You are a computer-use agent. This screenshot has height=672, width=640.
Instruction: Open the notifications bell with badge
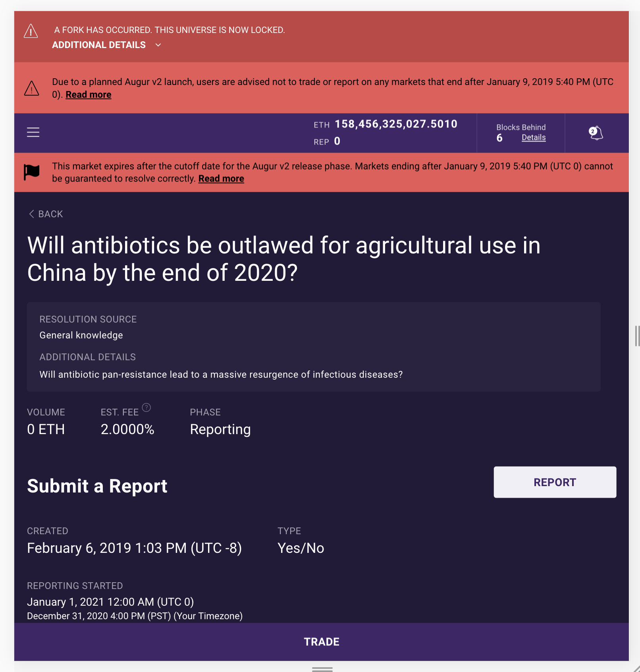point(596,133)
